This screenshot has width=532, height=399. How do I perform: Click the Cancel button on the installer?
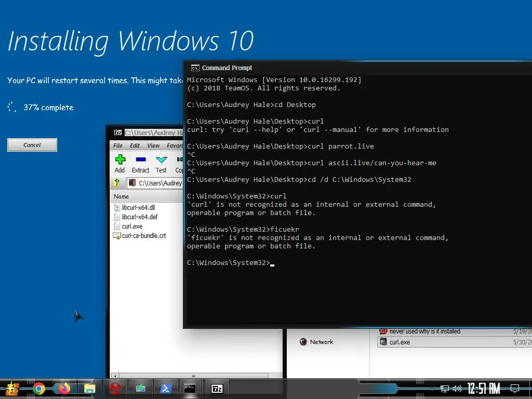pyautogui.click(x=32, y=145)
